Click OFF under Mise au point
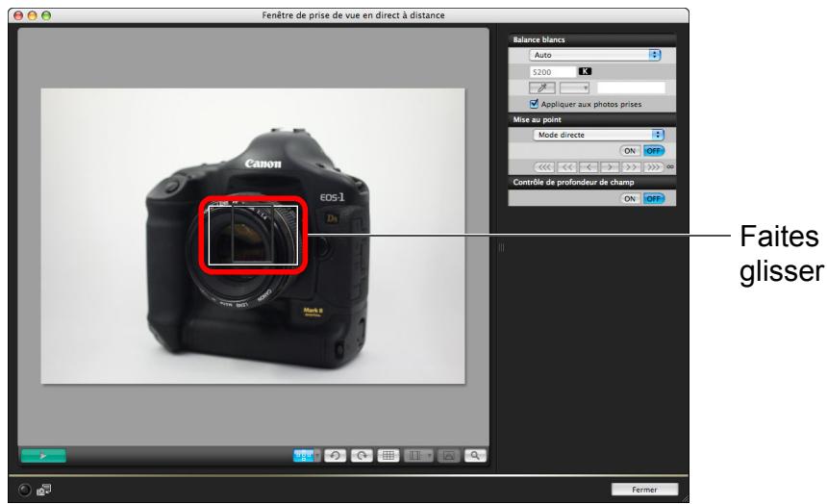 pos(654,151)
